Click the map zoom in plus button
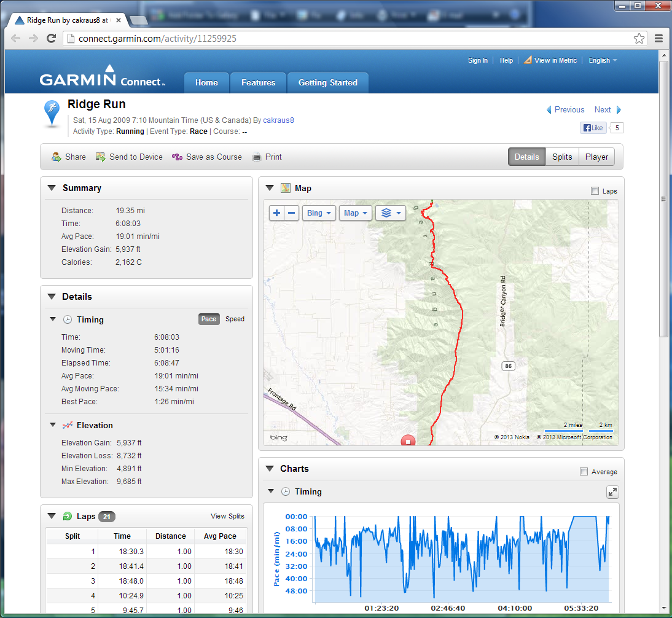The width and height of the screenshot is (672, 618). coord(277,213)
